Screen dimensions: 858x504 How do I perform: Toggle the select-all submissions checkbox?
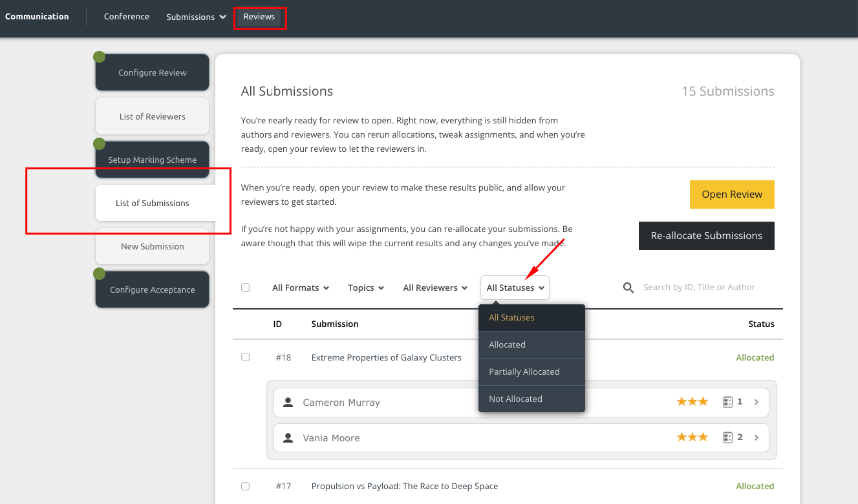pos(246,288)
